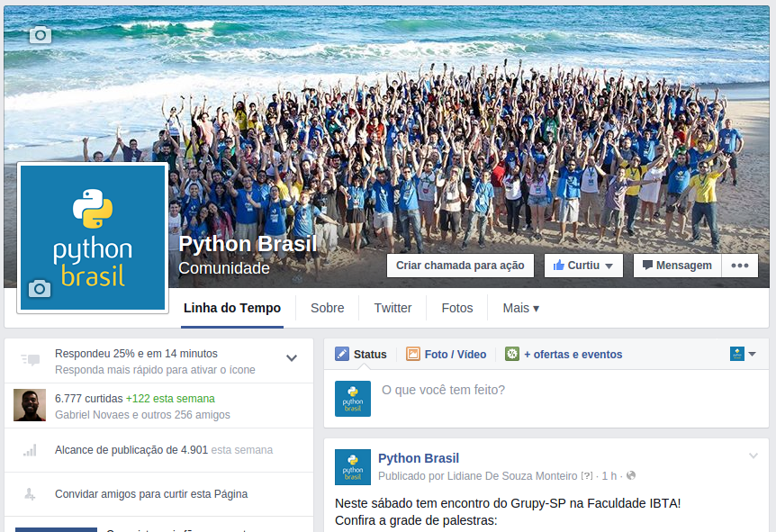Click the response rate message icon
The width and height of the screenshot is (776, 532).
tap(31, 360)
